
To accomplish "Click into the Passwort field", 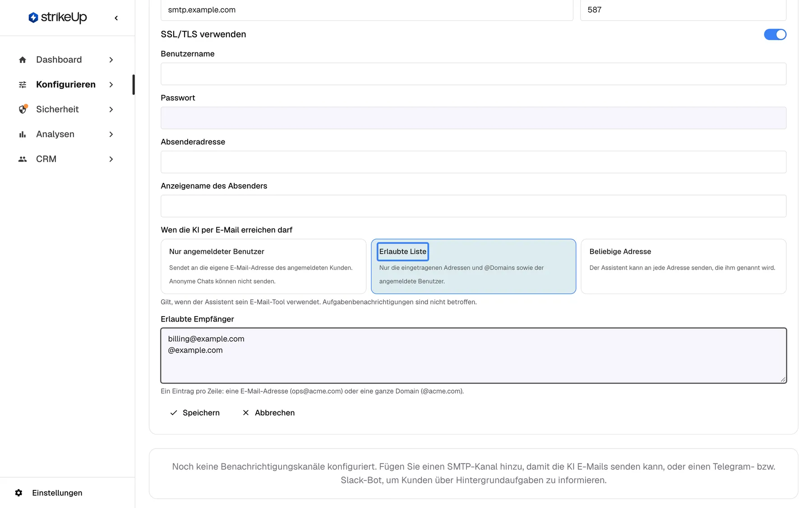I will pyautogui.click(x=474, y=118).
